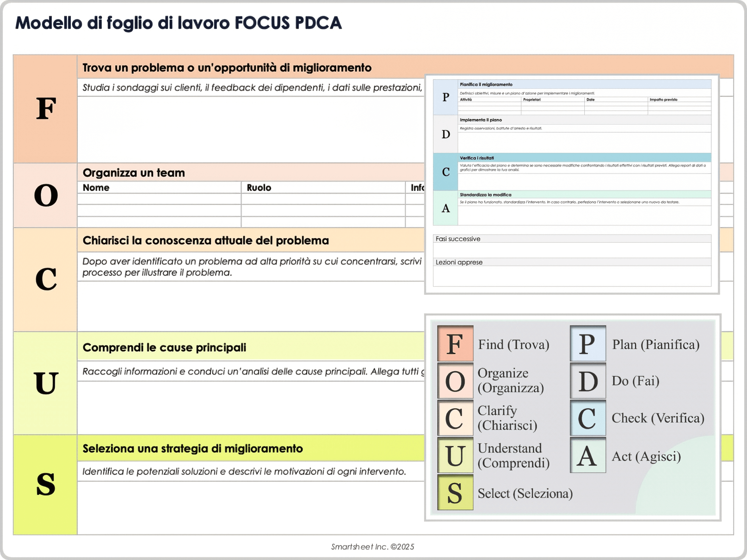Image resolution: width=747 pixels, height=560 pixels.
Task: Click the 'Smartsheet Inc. ©2025' footer text
Action: [x=373, y=547]
